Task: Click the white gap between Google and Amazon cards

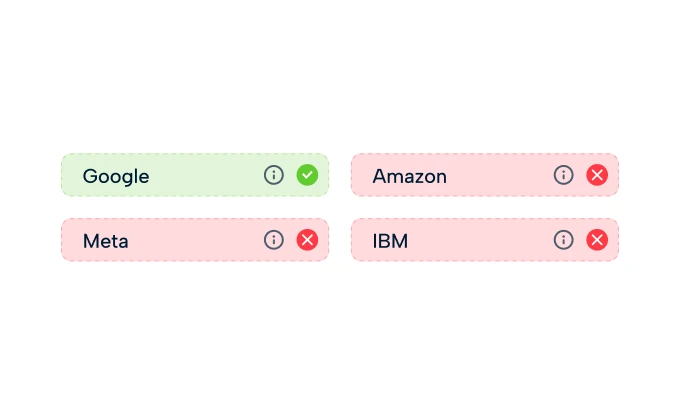Action: [x=340, y=175]
